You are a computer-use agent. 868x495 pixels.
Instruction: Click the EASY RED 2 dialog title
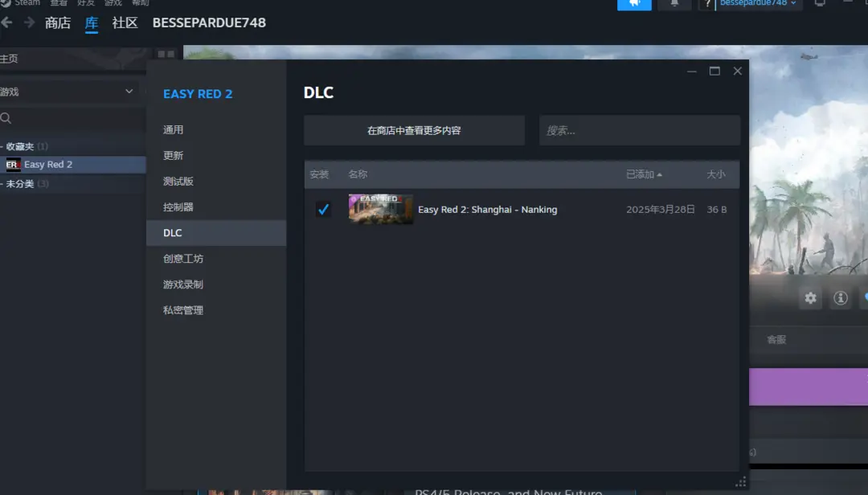point(198,93)
